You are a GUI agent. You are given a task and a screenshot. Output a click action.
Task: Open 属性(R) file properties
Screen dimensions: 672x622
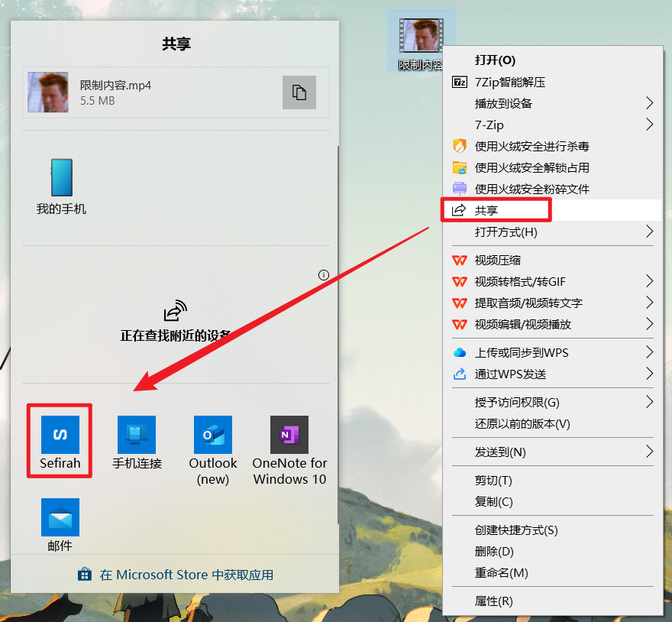(x=552, y=601)
